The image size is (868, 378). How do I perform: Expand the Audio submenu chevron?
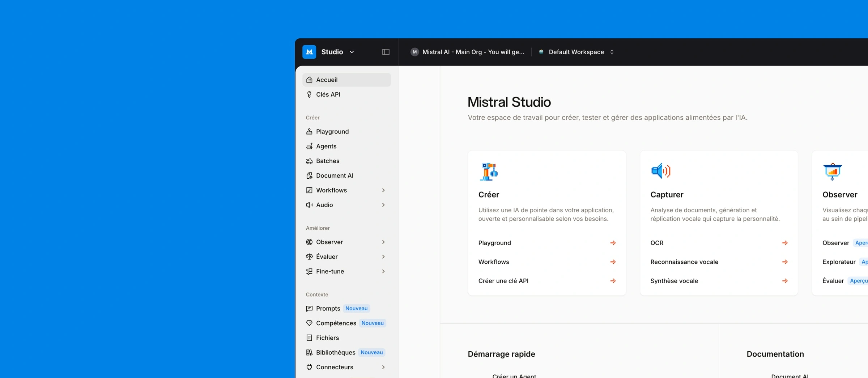(x=383, y=205)
